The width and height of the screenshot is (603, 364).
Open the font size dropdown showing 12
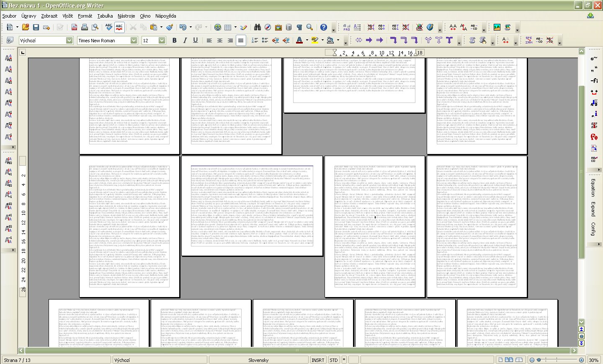coord(162,40)
